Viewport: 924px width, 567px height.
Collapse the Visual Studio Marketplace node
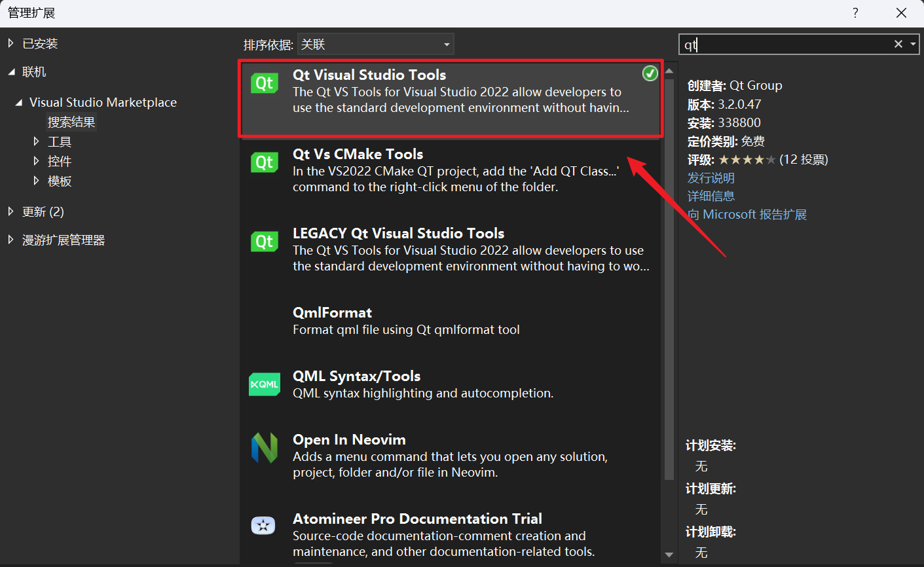coord(19,102)
